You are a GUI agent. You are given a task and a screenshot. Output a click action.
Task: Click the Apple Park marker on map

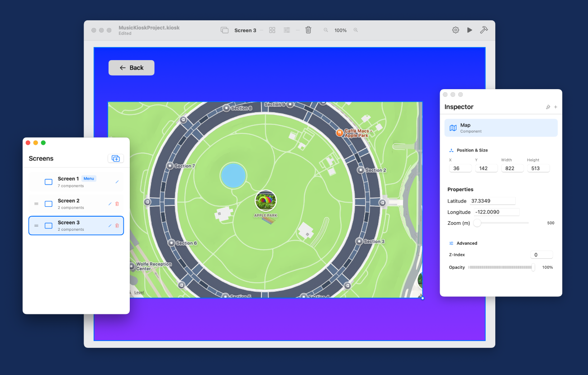pyautogui.click(x=266, y=201)
